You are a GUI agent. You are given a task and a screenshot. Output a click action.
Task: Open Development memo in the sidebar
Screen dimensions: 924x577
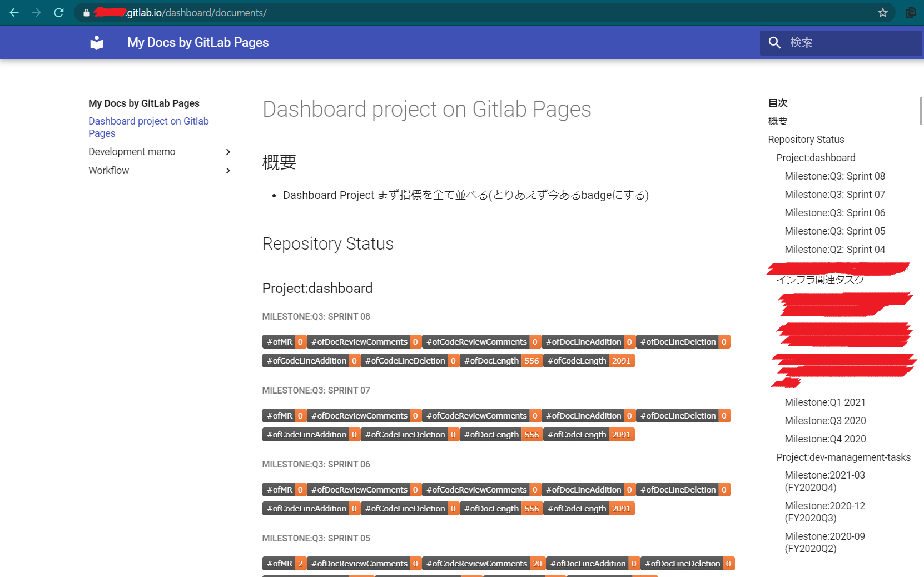coord(132,152)
